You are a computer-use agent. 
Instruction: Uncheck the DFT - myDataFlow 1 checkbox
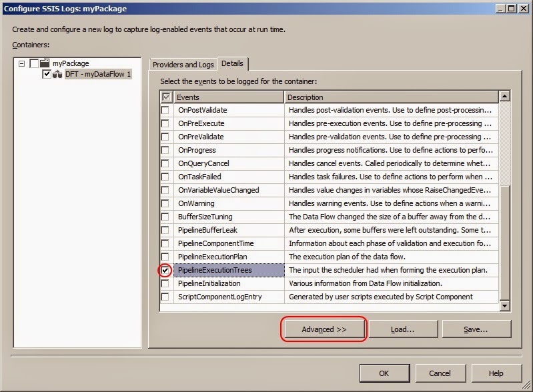coord(47,74)
